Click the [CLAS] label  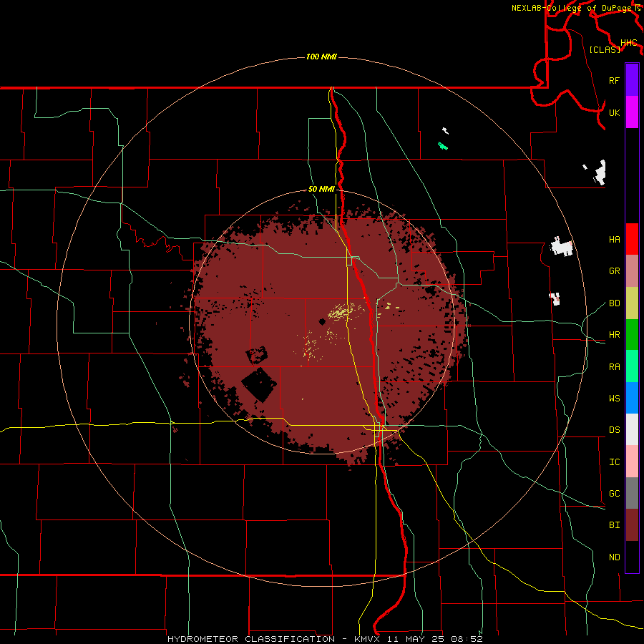pyautogui.click(x=605, y=49)
